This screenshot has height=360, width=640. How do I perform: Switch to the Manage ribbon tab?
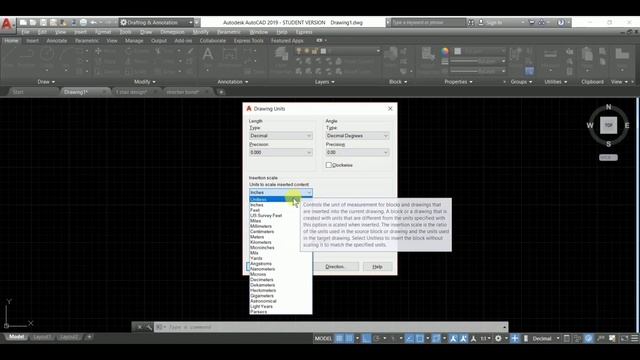tap(134, 41)
